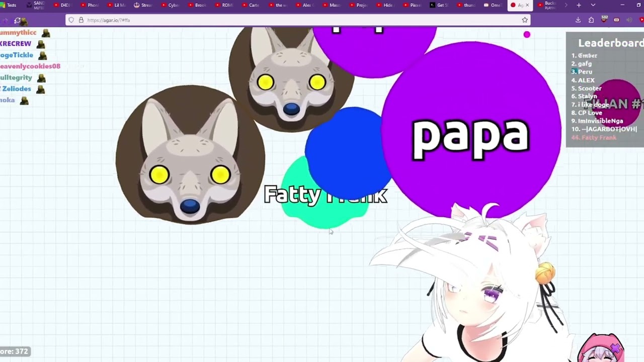
Task: Switch to the Pixxel YouTube tab
Action: point(413,5)
